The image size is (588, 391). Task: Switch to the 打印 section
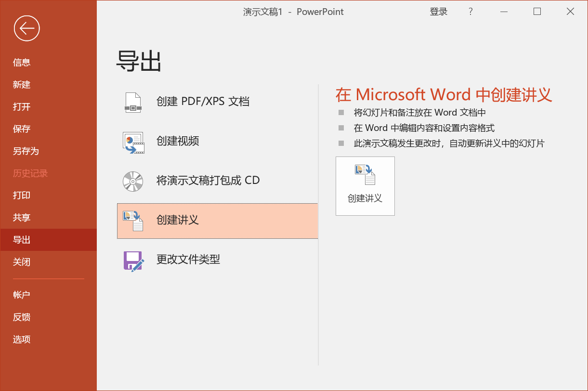coord(22,195)
